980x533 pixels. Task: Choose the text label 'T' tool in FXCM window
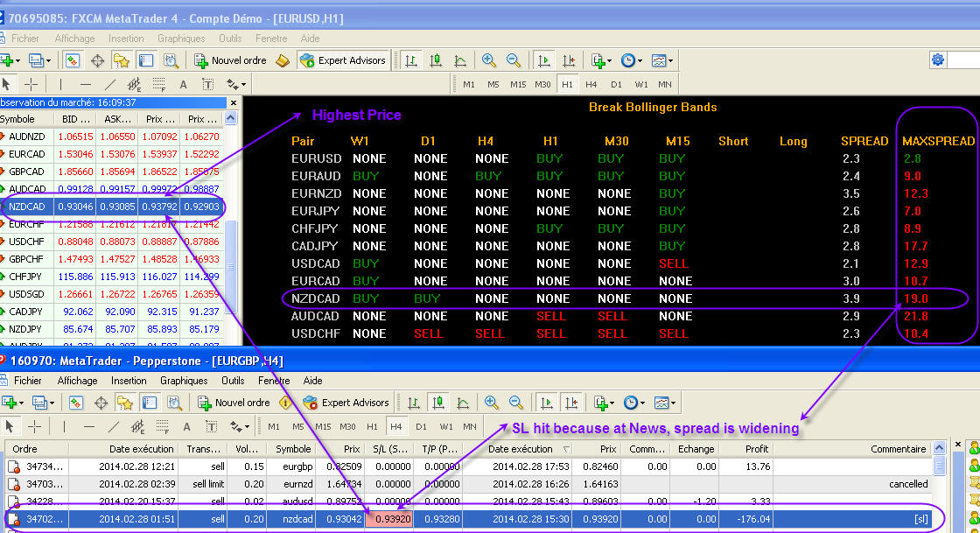(x=207, y=84)
